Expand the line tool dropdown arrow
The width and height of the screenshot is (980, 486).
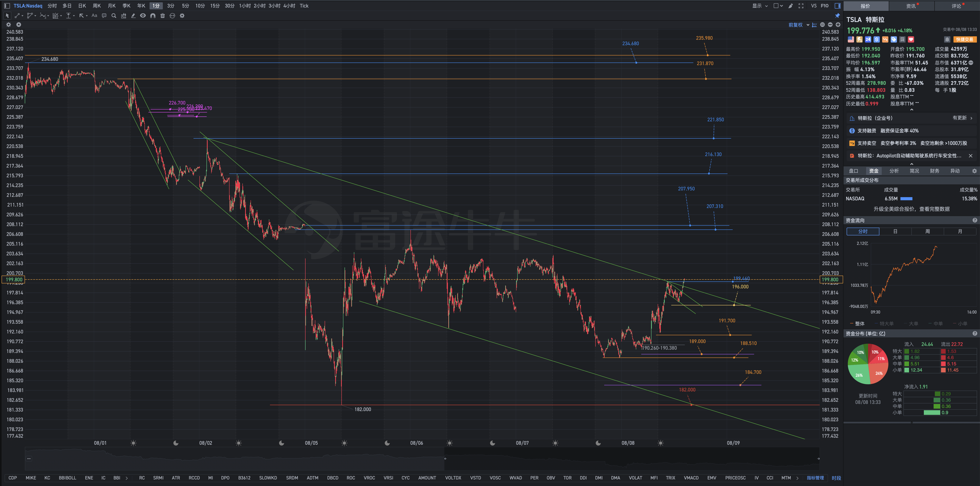pos(22,16)
